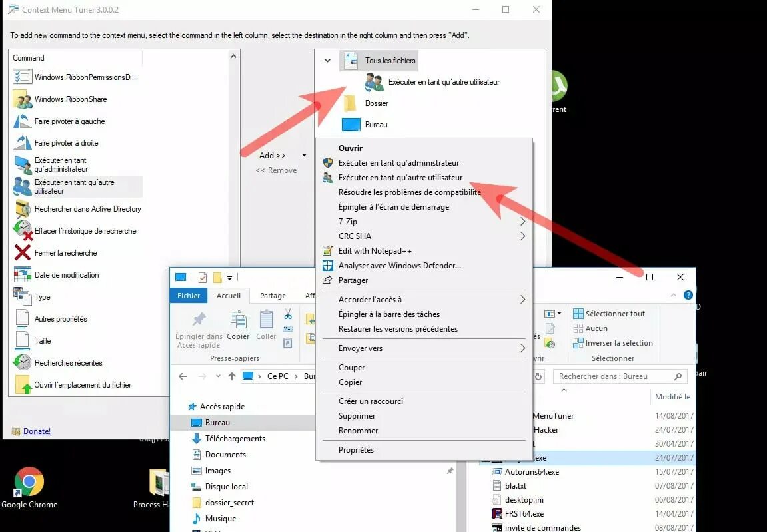Image resolution: width=767 pixels, height=532 pixels.
Task: Click Inverser la sélection in ribbon
Action: click(x=613, y=343)
